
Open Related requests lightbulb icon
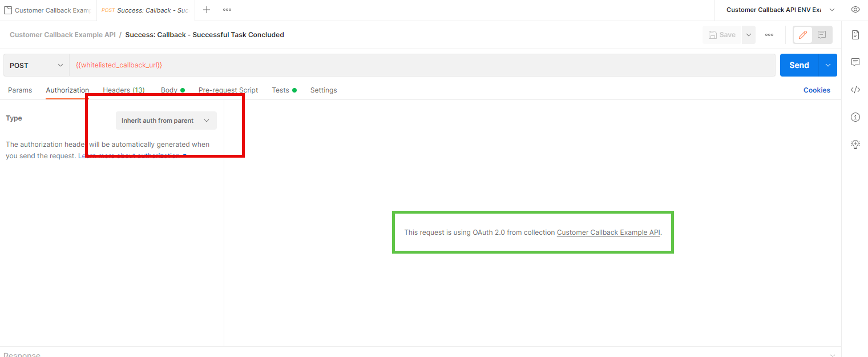pos(855,145)
